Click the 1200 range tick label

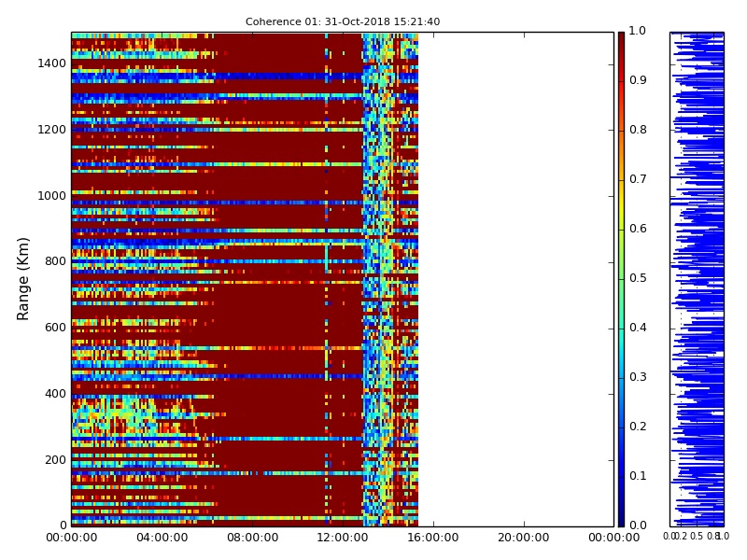pos(52,130)
